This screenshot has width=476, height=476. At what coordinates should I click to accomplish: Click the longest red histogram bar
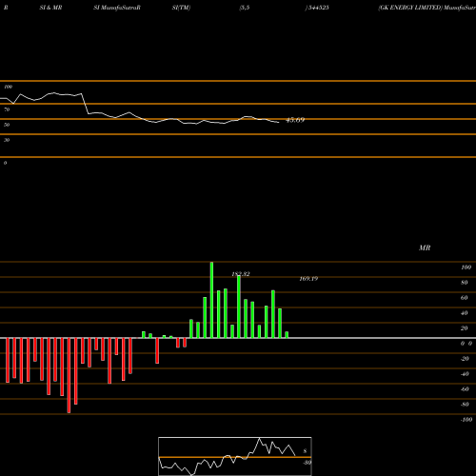click(x=69, y=375)
